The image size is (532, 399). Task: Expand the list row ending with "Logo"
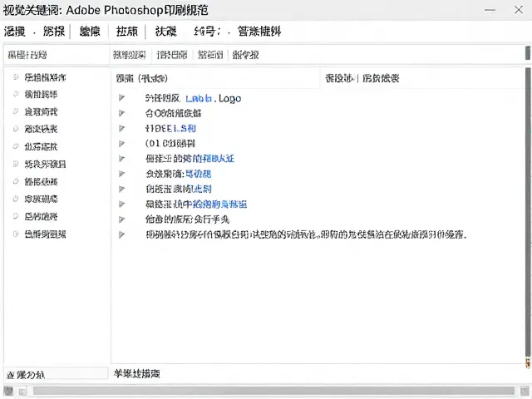point(121,98)
